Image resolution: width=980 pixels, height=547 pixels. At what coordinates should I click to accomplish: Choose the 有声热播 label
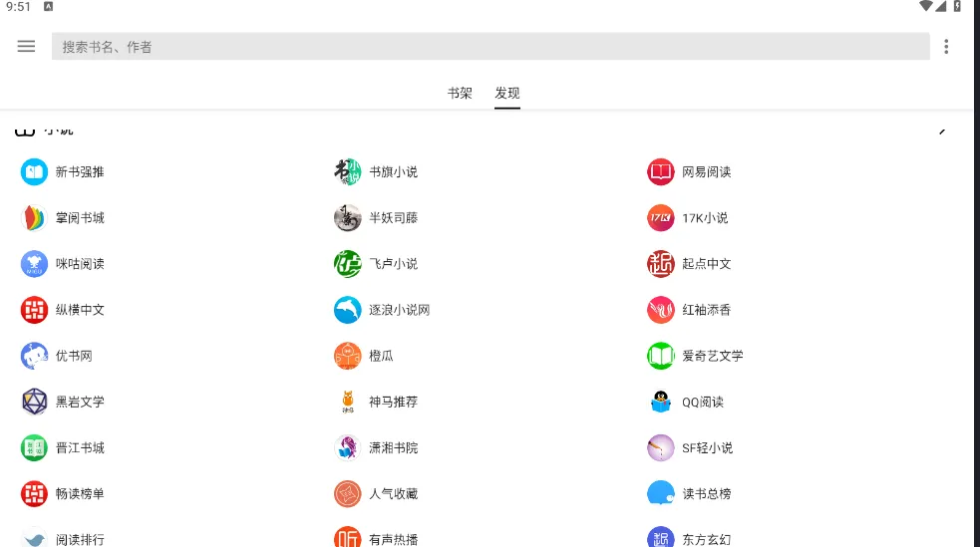click(393, 539)
